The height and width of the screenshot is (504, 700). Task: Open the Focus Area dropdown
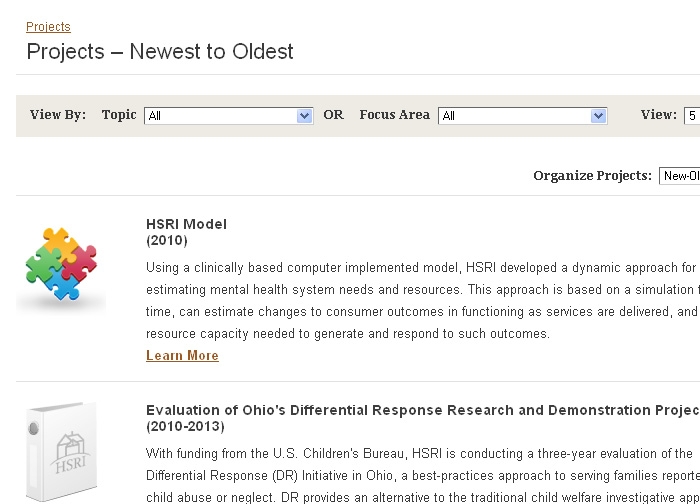click(523, 116)
